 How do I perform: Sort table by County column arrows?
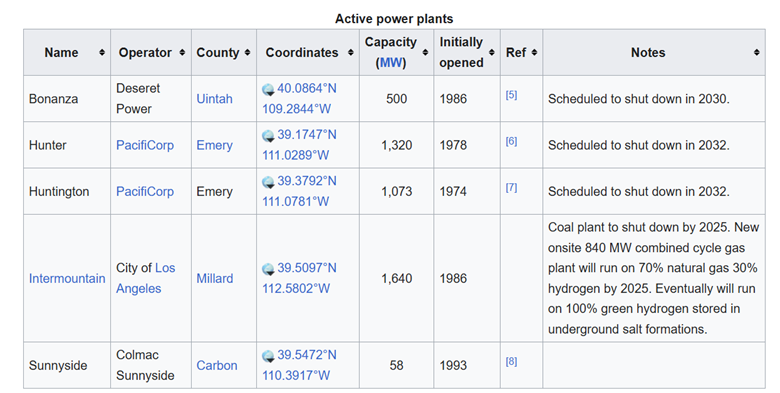coord(247,52)
